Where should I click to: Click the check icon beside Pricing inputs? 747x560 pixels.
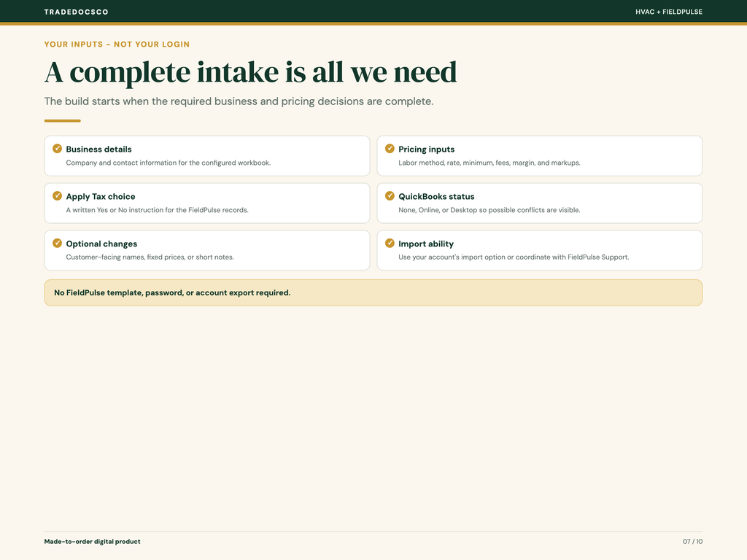[x=390, y=149]
